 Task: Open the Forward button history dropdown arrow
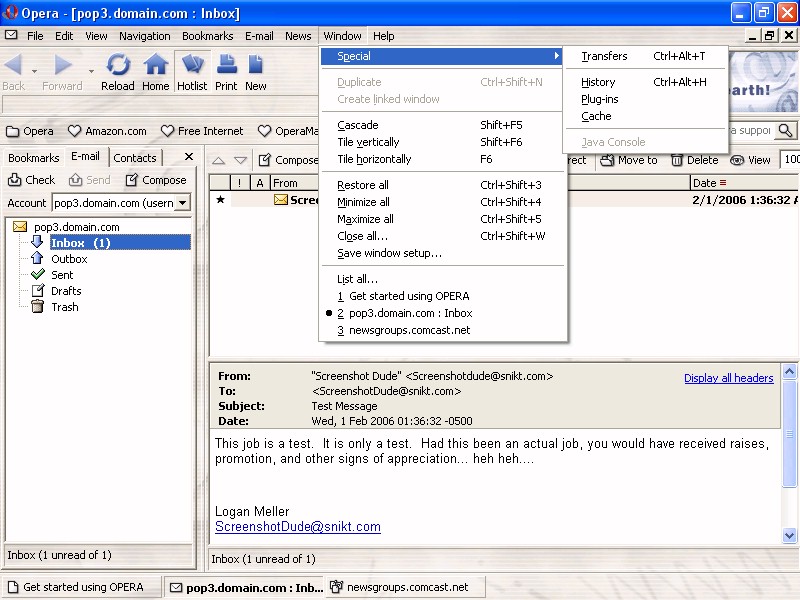[91, 71]
